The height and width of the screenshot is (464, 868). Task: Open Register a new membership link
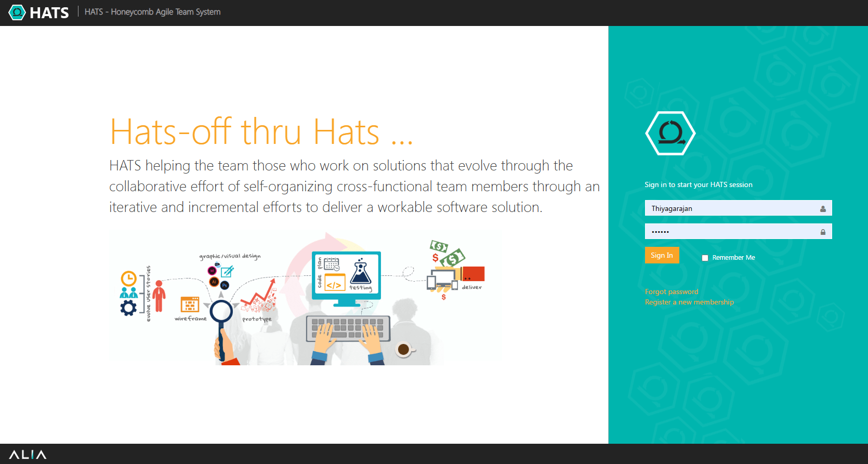(689, 302)
